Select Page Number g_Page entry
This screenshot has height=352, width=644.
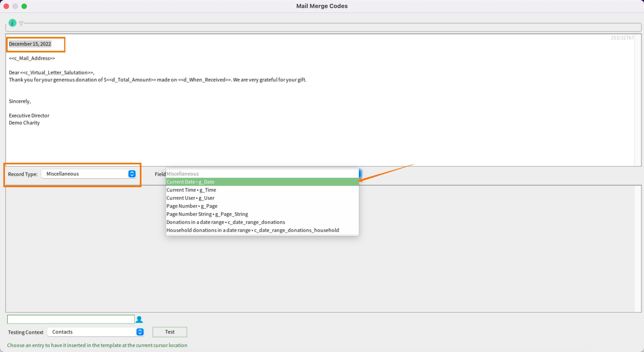coord(262,206)
